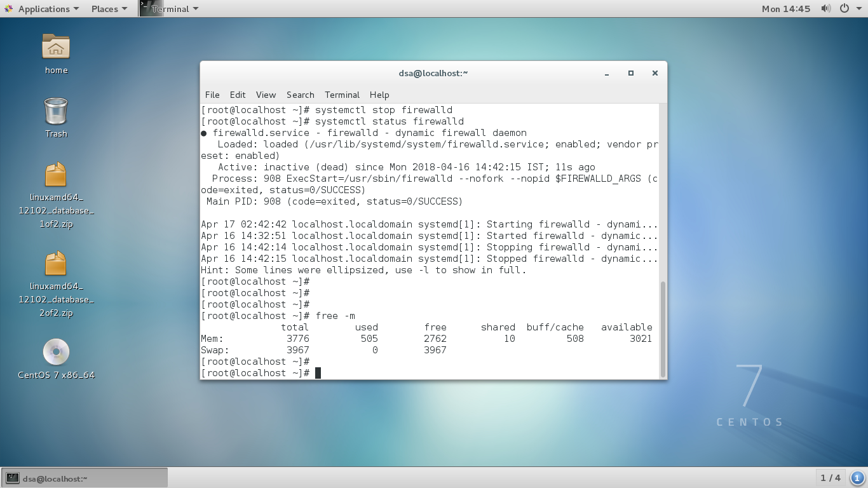Viewport: 868px width, 488px height.
Task: Open the volume speaker icon in top panel
Action: point(826,8)
